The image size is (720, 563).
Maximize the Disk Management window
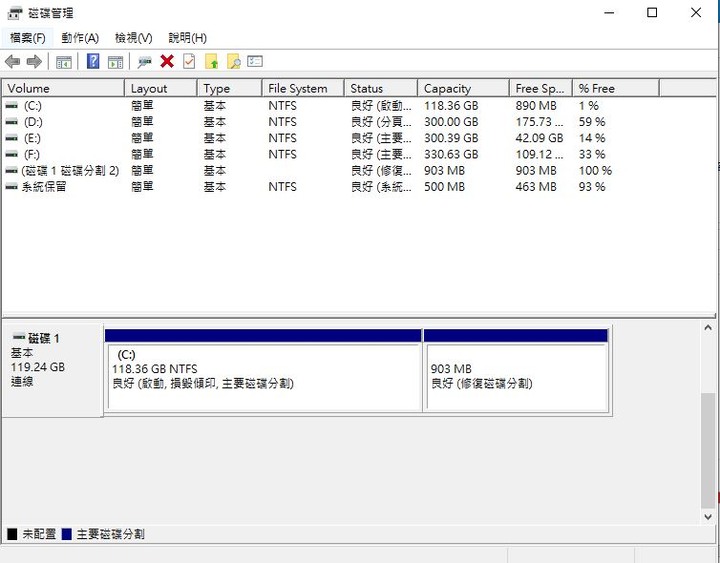652,13
